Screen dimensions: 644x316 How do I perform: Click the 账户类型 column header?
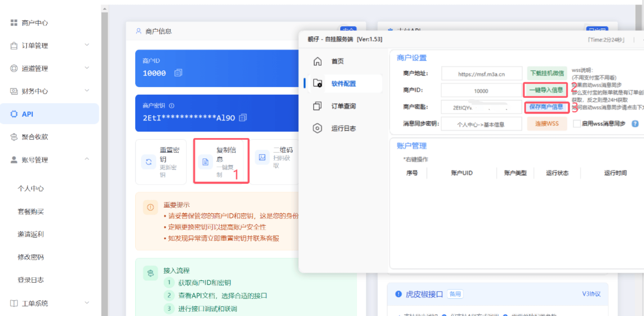click(x=515, y=173)
